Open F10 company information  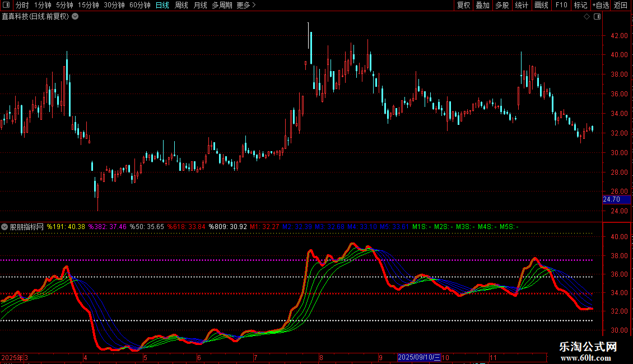[x=561, y=5]
